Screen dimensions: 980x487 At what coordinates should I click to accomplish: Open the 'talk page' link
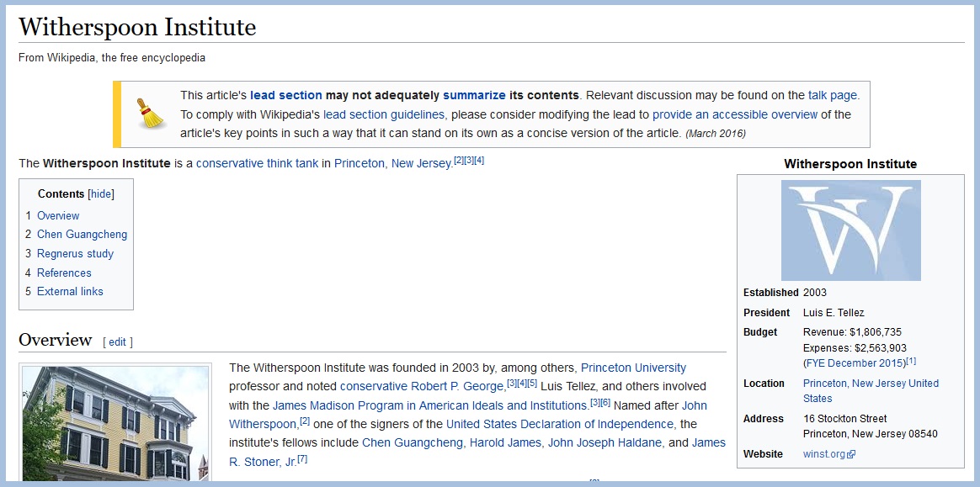coord(833,96)
